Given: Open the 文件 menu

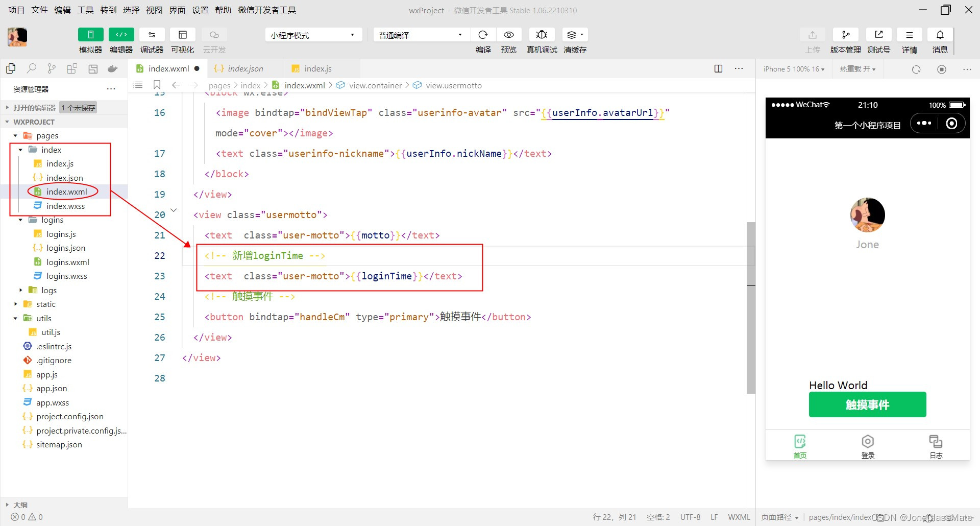Looking at the screenshot, I should click(39, 10).
